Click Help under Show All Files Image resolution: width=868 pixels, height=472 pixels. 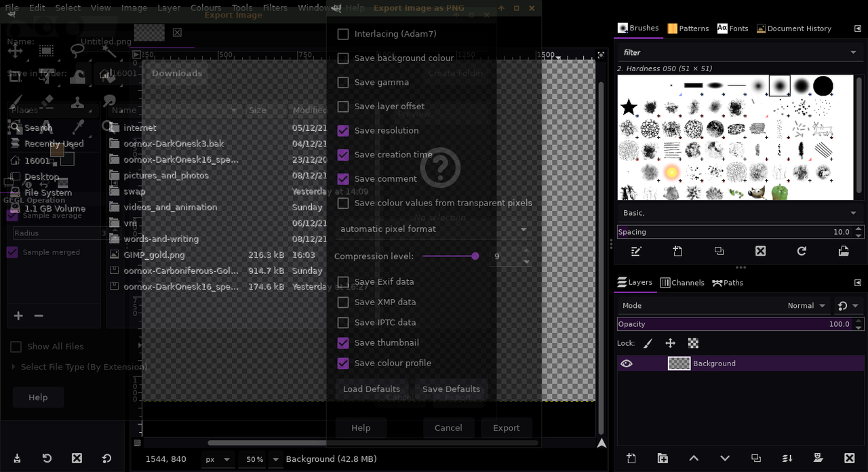(x=38, y=397)
